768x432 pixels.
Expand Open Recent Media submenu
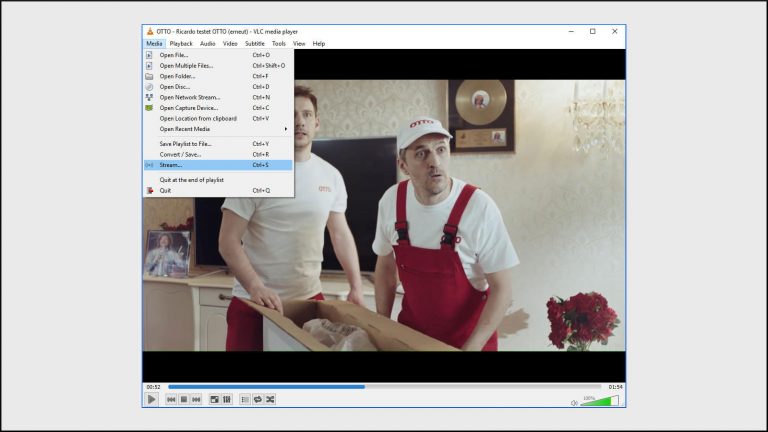[x=218, y=129]
